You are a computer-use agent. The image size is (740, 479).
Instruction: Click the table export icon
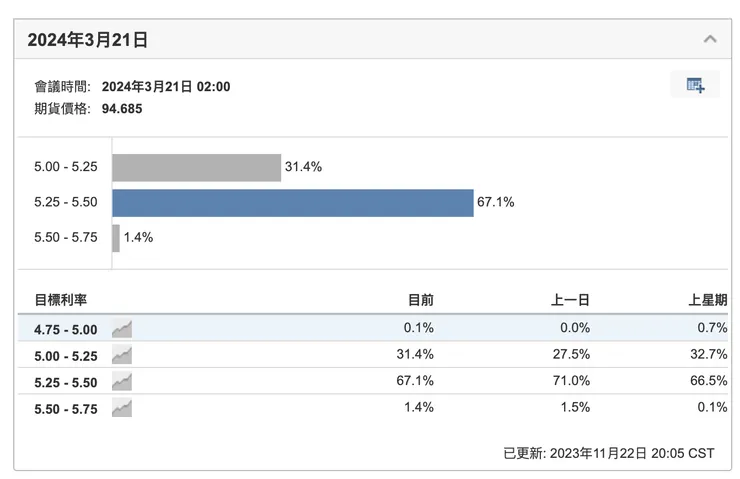(695, 85)
